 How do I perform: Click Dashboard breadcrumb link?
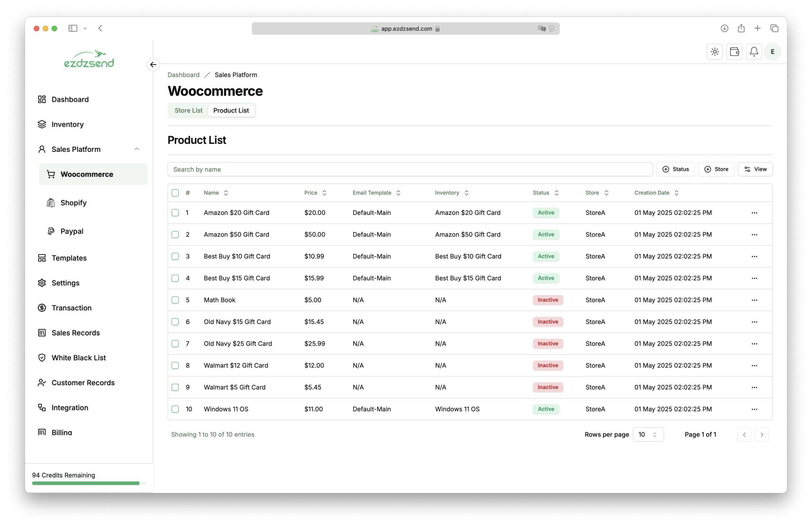184,75
